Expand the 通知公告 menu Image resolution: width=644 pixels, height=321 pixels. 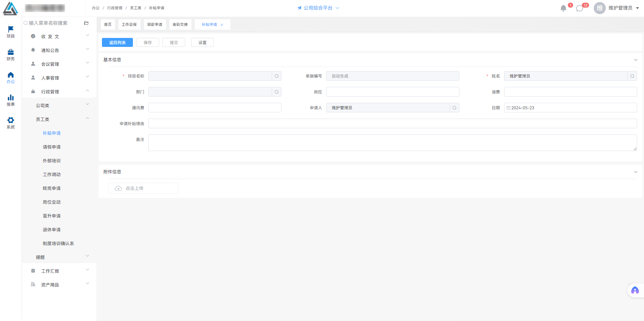(x=59, y=50)
